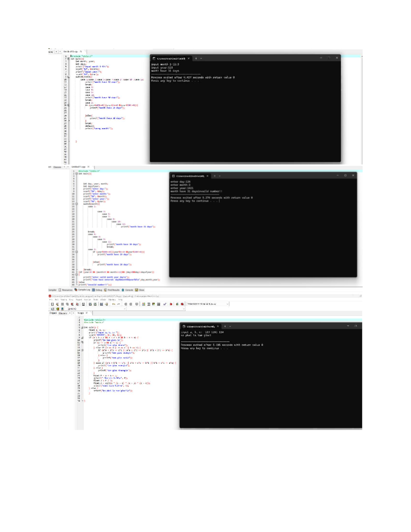411x532 pixels.
Task: Click the Redo arrow icon in toolbar
Action: [x=119, y=304]
